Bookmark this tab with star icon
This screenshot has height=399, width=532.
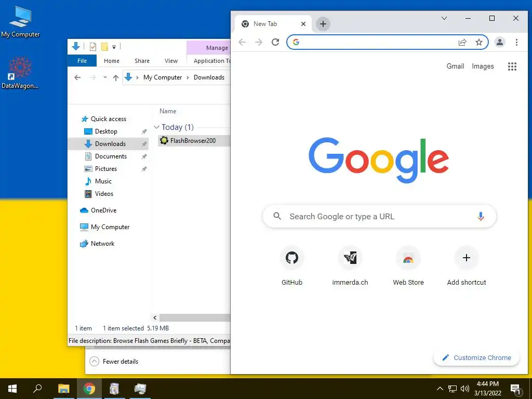pos(478,42)
